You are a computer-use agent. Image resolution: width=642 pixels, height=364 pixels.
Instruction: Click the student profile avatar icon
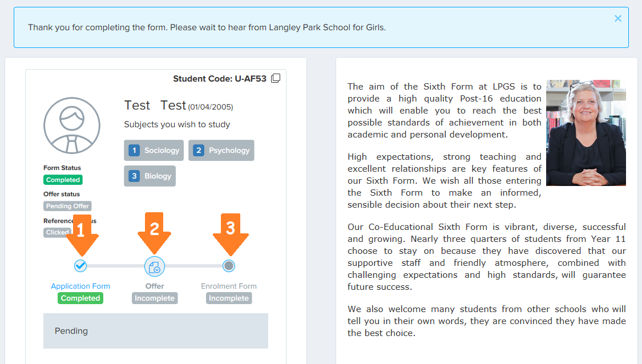pos(72,126)
